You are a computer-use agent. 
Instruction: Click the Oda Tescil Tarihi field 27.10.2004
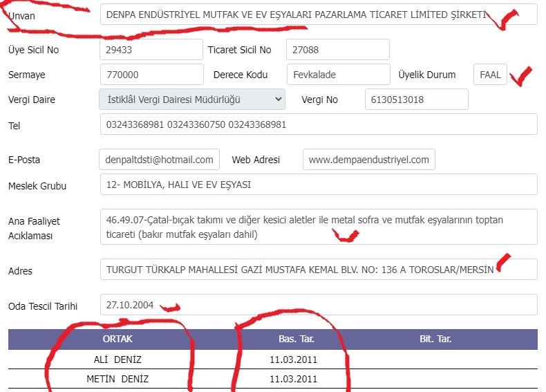319,305
